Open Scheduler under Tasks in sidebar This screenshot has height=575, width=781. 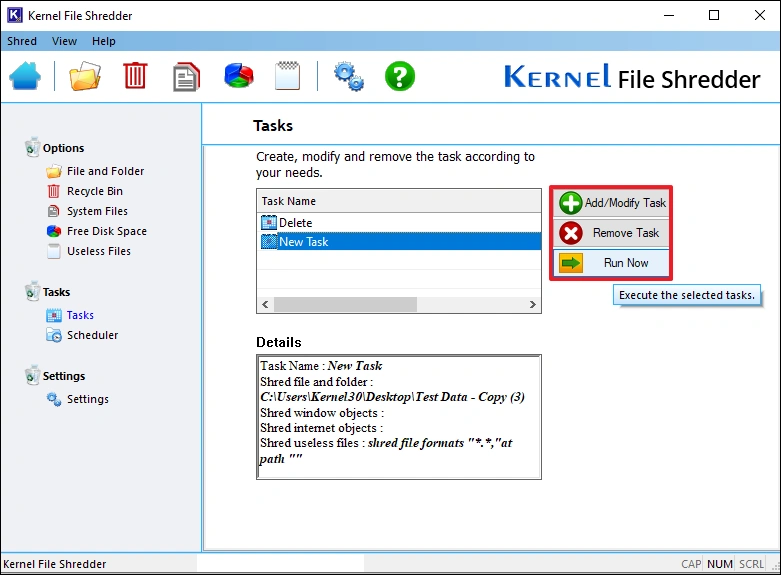[92, 335]
